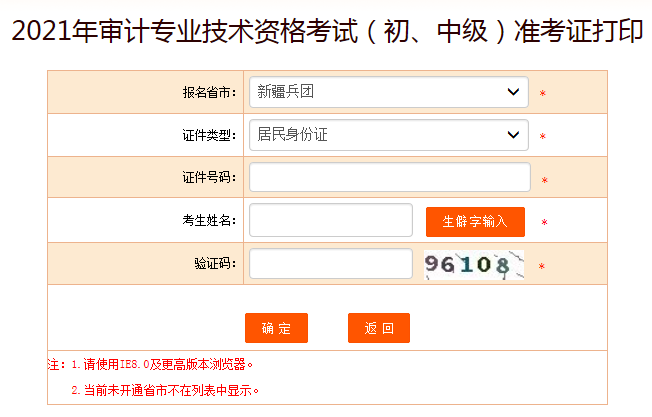Click the 生僻字输入 button
The image size is (652, 417).
tap(475, 221)
